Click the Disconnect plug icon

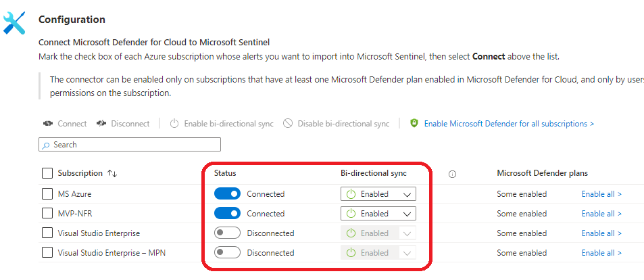(101, 124)
